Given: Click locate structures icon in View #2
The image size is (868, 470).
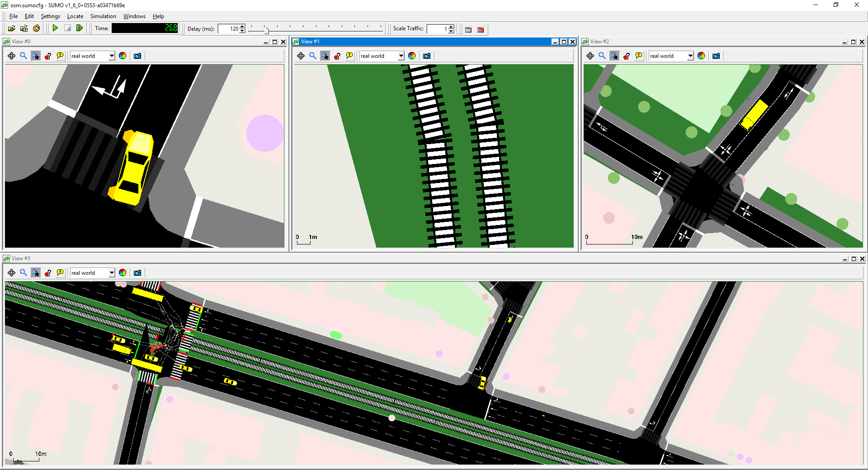Looking at the screenshot, I should [627, 56].
